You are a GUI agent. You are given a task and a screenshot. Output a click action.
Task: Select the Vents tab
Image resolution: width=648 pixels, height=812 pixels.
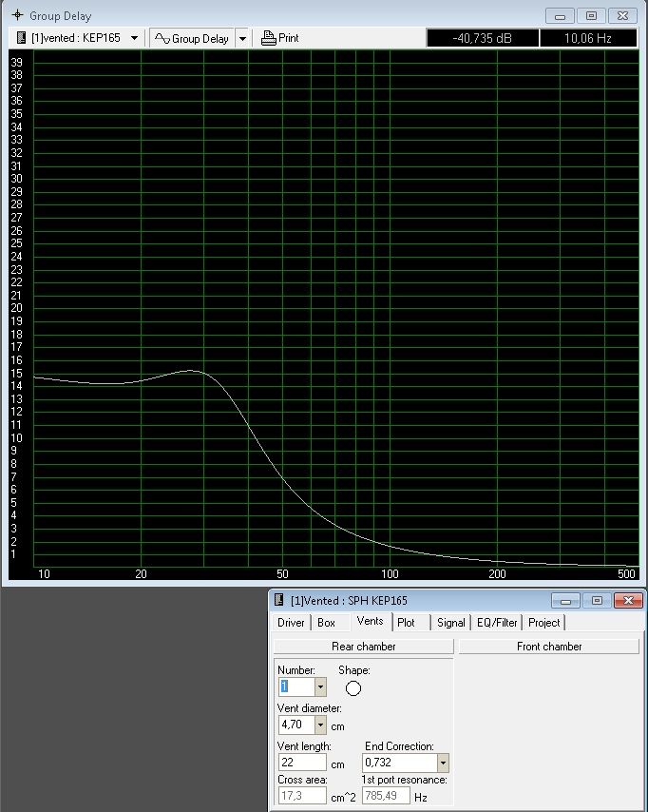point(370,621)
